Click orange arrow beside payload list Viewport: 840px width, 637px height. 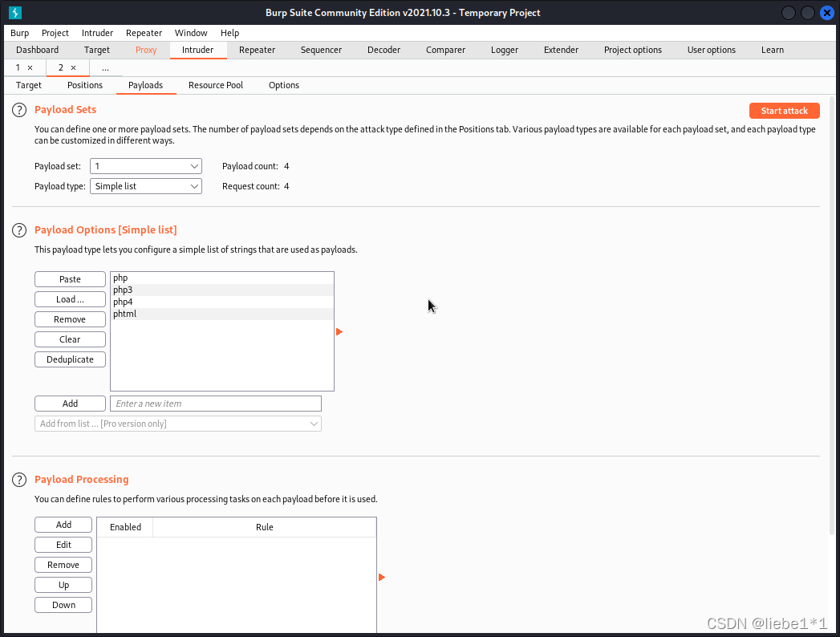(x=339, y=331)
